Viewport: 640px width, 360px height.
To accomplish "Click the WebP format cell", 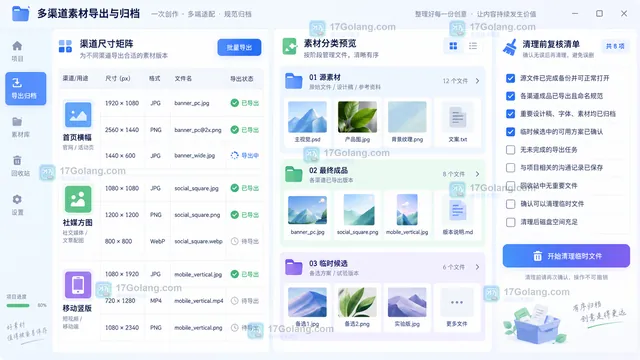I will point(157,241).
